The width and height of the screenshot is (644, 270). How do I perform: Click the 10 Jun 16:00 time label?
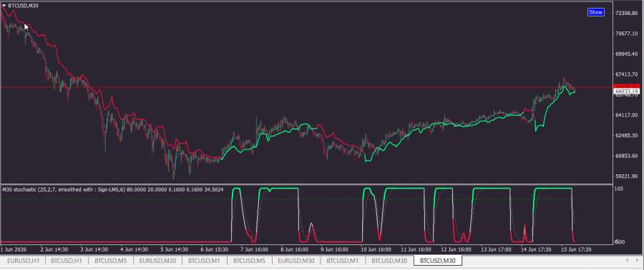[375, 249]
